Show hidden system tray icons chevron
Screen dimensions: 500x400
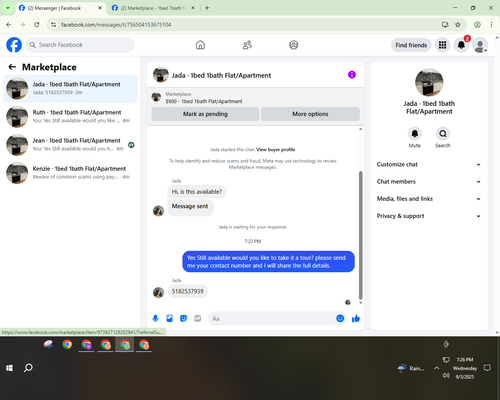coord(436,368)
